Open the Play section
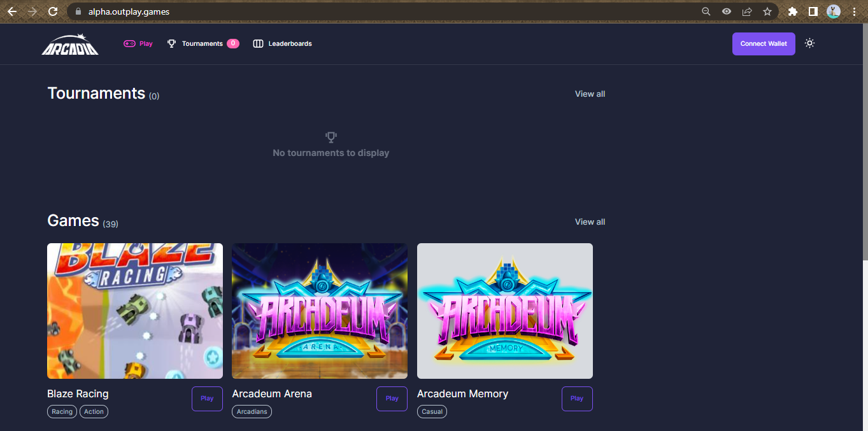The width and height of the screenshot is (868, 431). click(x=138, y=44)
